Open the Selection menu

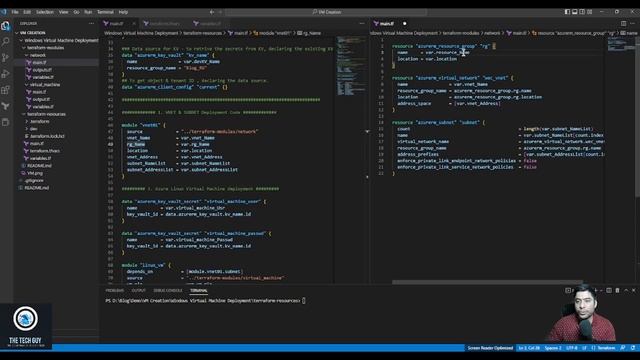45,12
